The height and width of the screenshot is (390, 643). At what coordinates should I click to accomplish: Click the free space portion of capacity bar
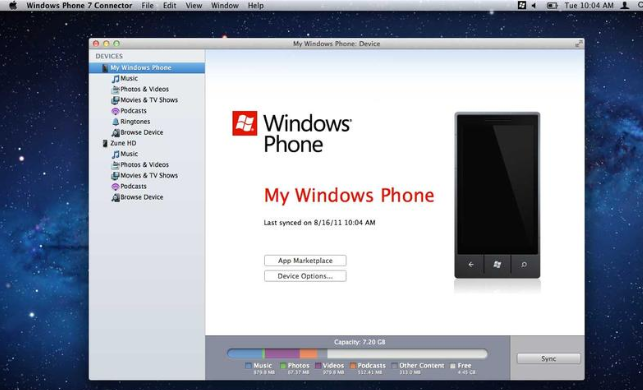click(407, 354)
